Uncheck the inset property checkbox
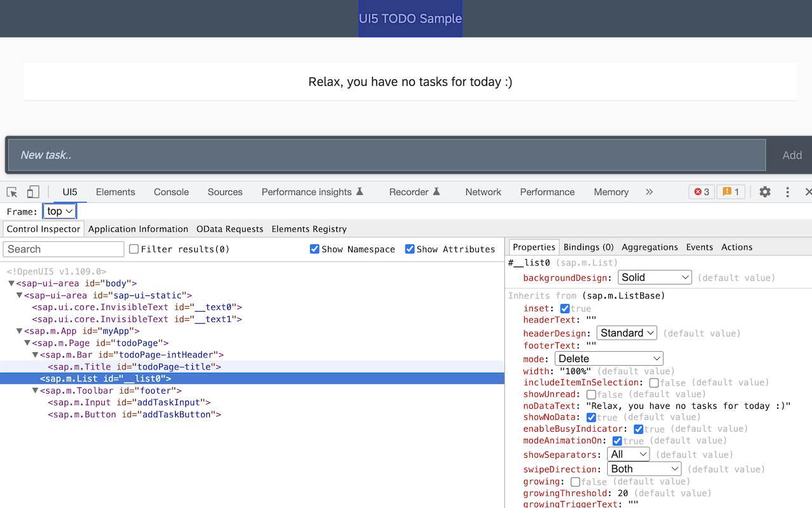The height and width of the screenshot is (508, 812). click(x=564, y=308)
